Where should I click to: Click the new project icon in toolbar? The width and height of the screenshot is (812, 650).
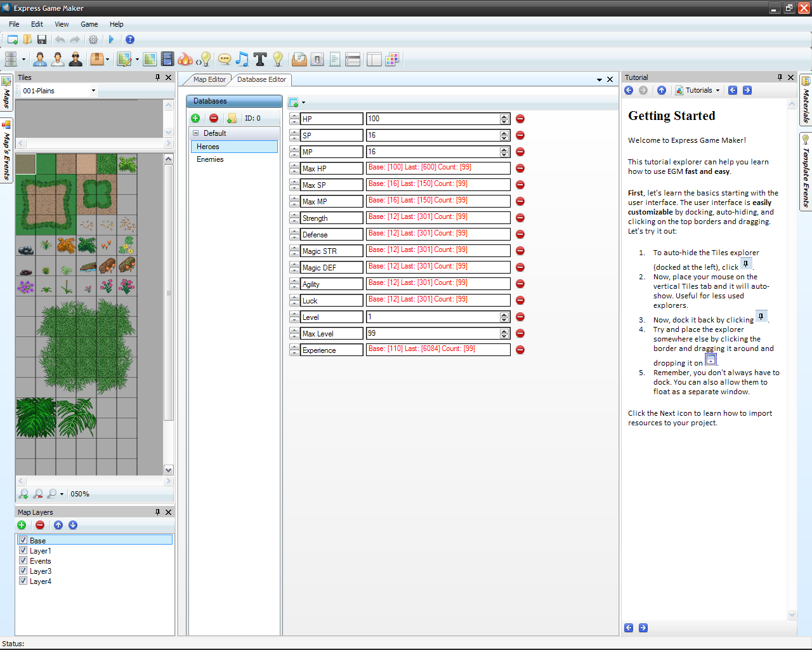12,39
